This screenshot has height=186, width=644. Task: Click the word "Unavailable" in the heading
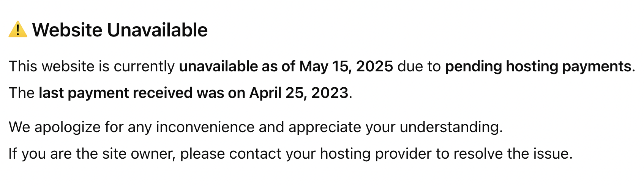coord(157,30)
